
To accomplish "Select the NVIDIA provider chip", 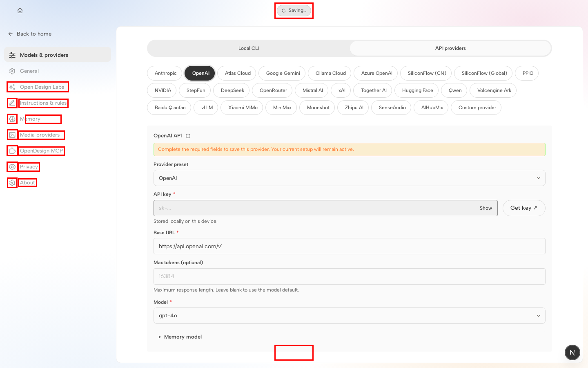I will click(163, 90).
